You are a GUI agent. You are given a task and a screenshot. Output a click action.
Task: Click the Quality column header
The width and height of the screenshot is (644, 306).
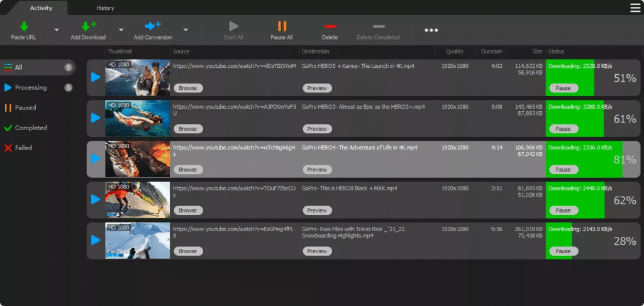[x=455, y=52]
